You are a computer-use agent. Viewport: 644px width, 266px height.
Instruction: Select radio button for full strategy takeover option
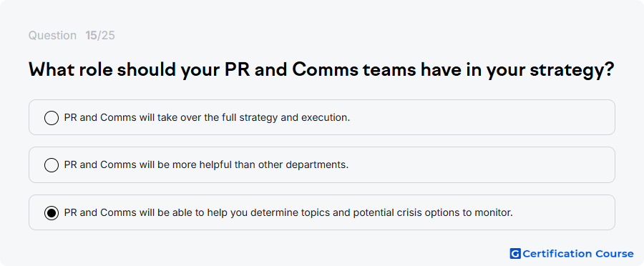[x=52, y=118]
